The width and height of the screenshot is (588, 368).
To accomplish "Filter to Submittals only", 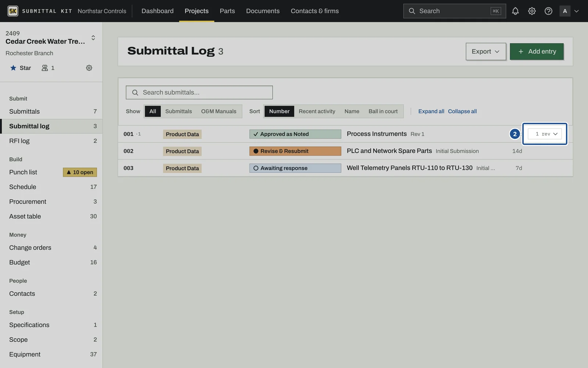I will click(179, 111).
